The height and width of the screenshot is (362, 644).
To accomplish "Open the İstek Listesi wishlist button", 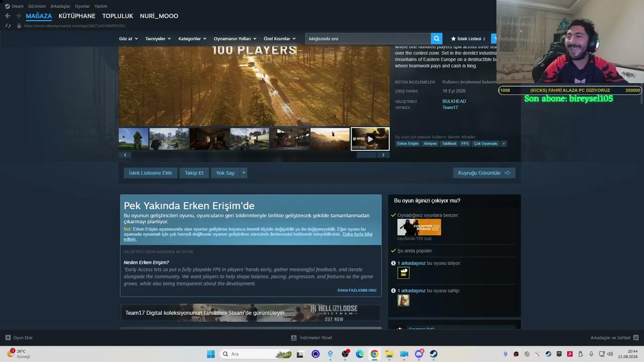I will click(x=468, y=39).
